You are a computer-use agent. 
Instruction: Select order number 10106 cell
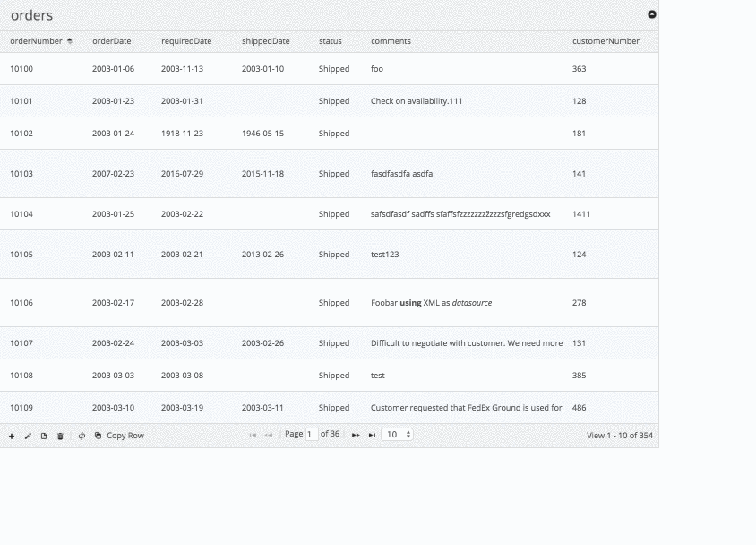pos(21,303)
